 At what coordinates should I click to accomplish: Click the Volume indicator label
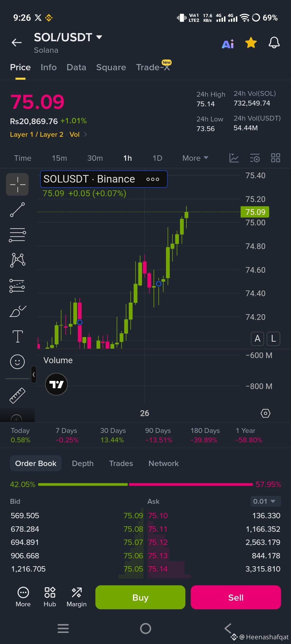point(58,360)
